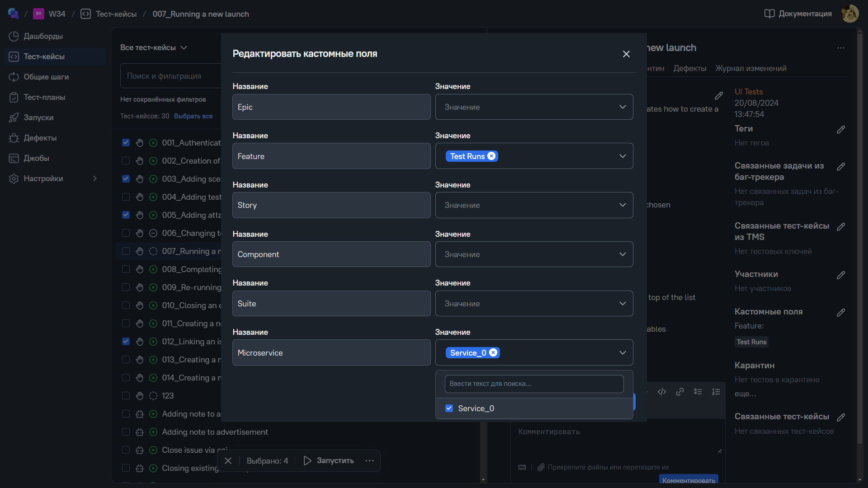Click the Теги edit pencil icon

[x=841, y=130]
